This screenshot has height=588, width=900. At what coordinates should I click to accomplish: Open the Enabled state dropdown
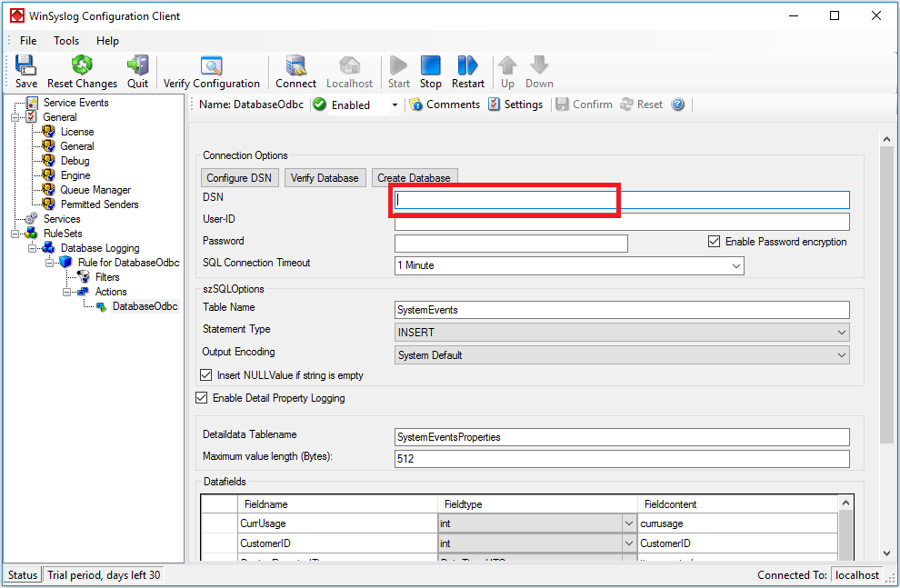(x=395, y=105)
